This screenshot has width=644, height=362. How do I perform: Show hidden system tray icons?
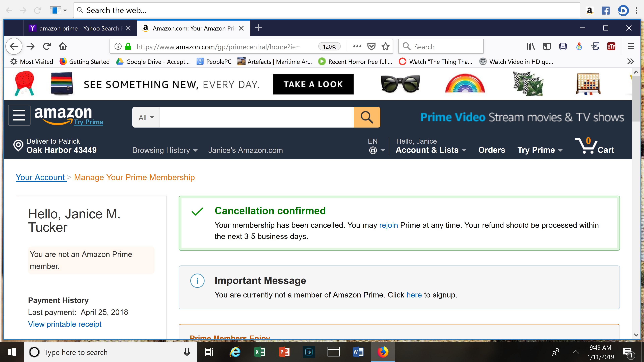click(x=576, y=352)
